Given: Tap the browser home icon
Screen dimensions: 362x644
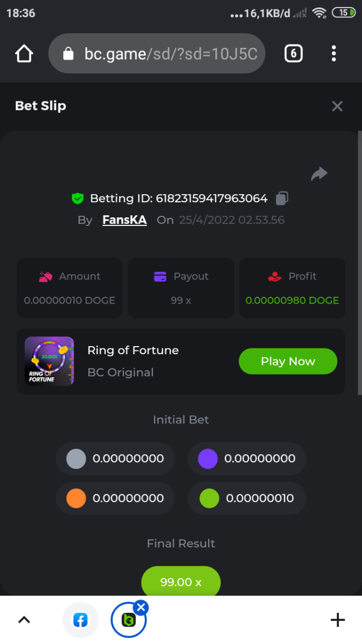Looking at the screenshot, I should [x=24, y=54].
